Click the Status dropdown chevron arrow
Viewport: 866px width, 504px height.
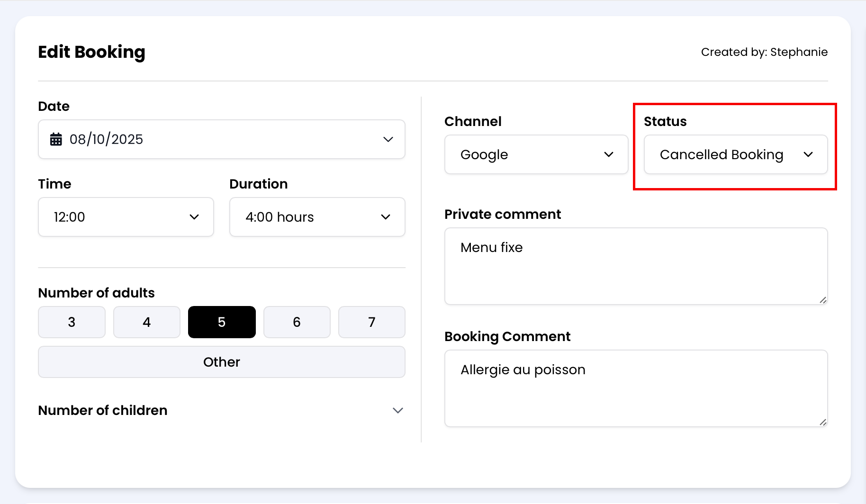coord(808,154)
